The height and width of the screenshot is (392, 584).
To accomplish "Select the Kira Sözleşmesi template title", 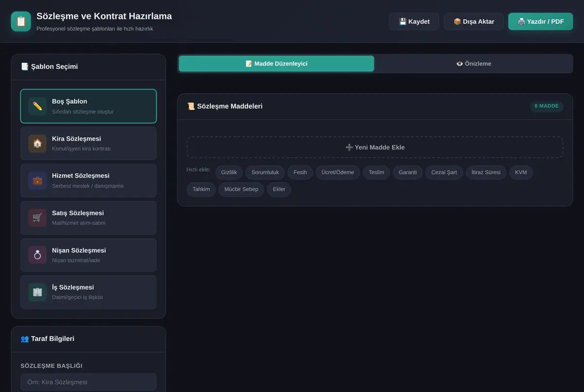I will (x=76, y=139).
